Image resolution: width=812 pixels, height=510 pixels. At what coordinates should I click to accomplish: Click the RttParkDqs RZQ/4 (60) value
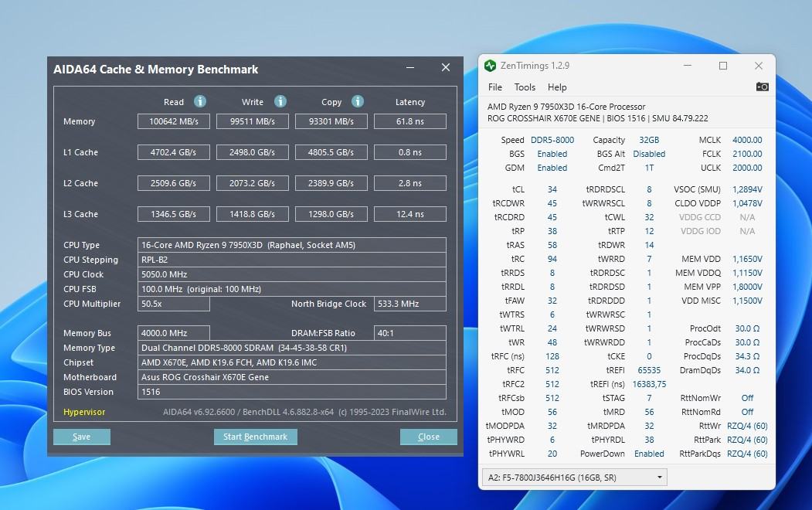pos(747,454)
